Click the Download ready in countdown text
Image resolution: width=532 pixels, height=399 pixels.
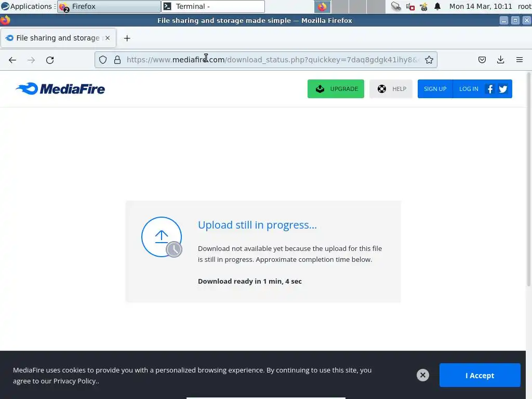[x=250, y=281]
